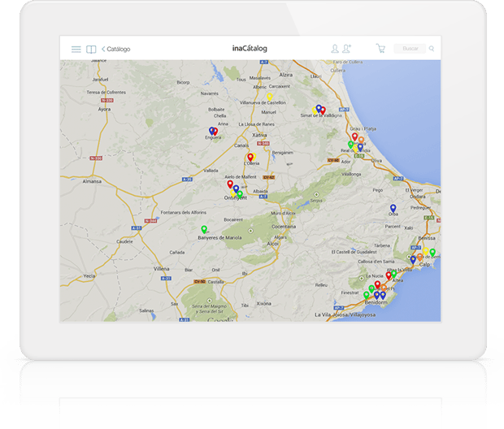The image size is (504, 429).
Task: Select green pin near Altea
Action: tap(393, 274)
